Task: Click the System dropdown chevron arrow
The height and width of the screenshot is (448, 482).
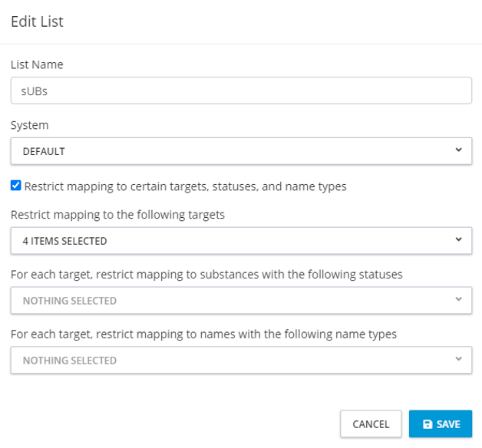Action: 458,151
